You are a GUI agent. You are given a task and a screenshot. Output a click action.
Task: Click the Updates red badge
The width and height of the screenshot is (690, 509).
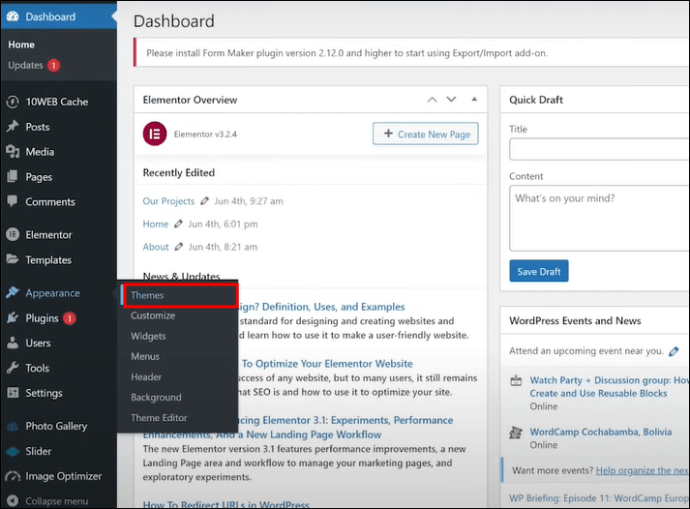coord(54,66)
